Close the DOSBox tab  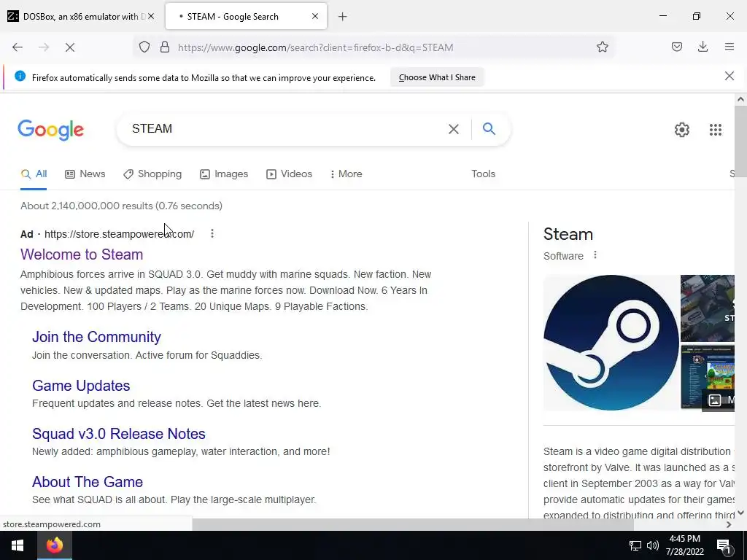pyautogui.click(x=151, y=16)
